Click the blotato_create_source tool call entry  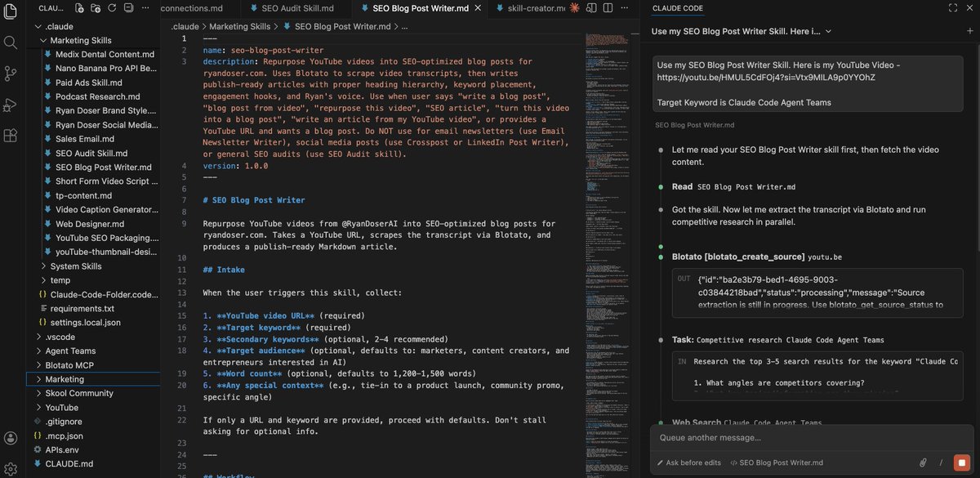pyautogui.click(x=756, y=257)
